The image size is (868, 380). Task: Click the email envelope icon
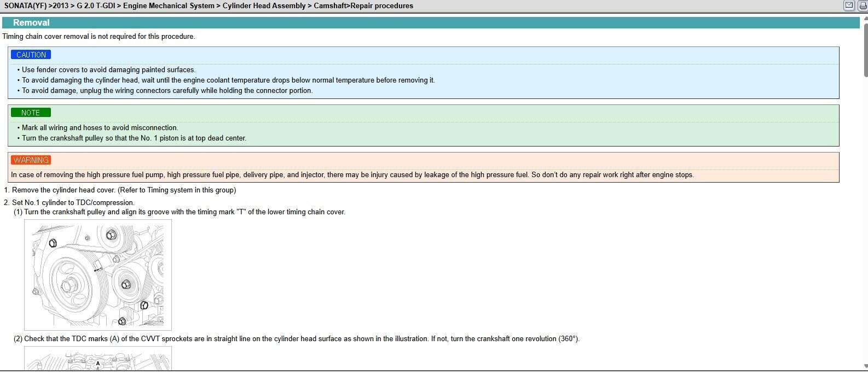849,5
